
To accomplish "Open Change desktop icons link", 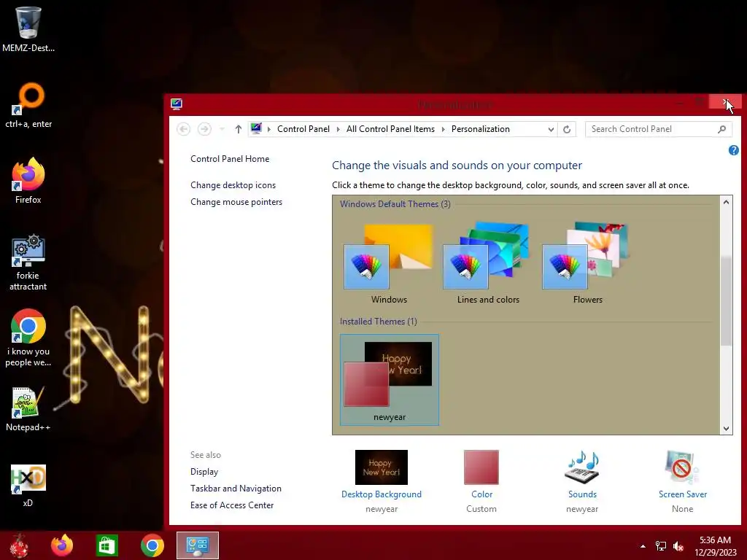I will coord(233,185).
